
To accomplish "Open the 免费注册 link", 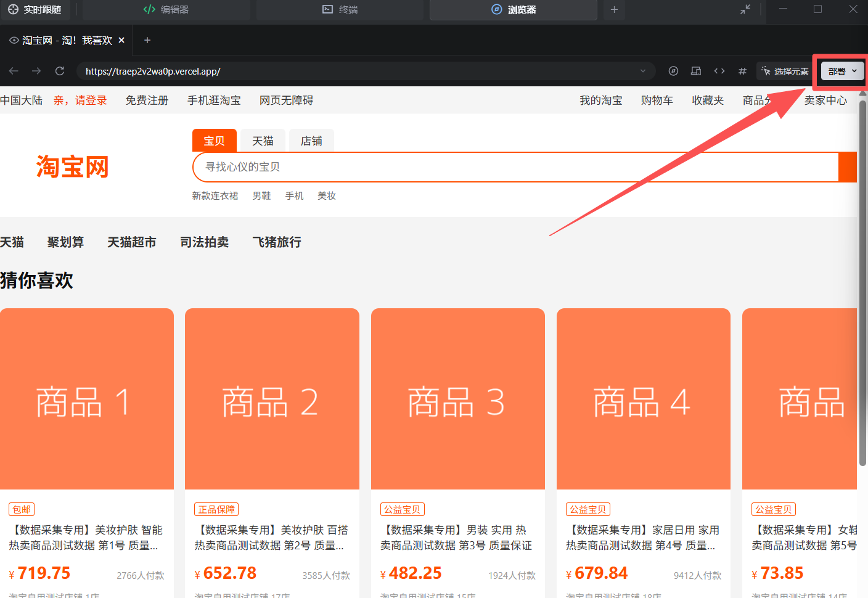I will coord(147,100).
